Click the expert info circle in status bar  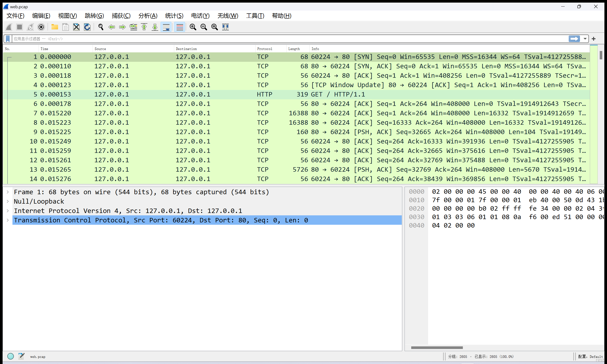11,356
